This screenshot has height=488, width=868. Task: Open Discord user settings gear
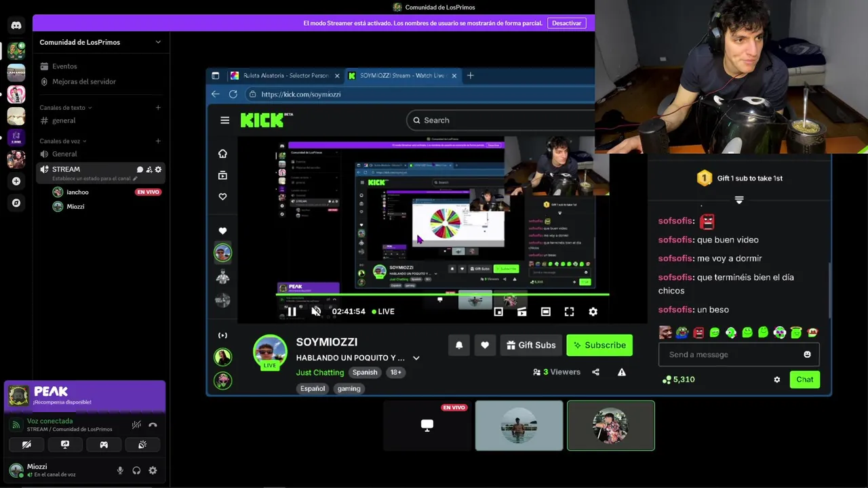click(153, 470)
